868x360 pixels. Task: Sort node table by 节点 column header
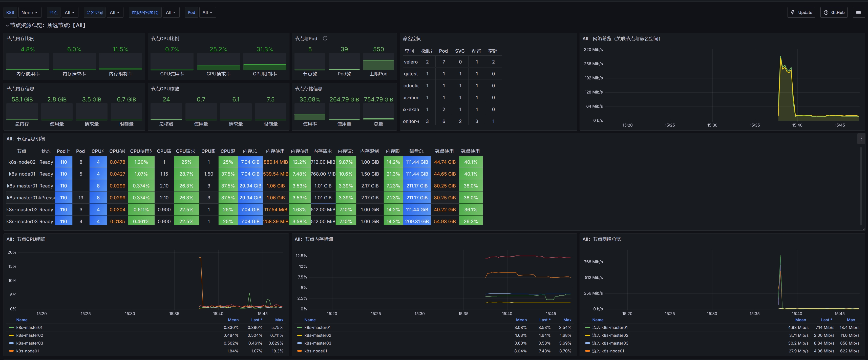[x=22, y=151]
